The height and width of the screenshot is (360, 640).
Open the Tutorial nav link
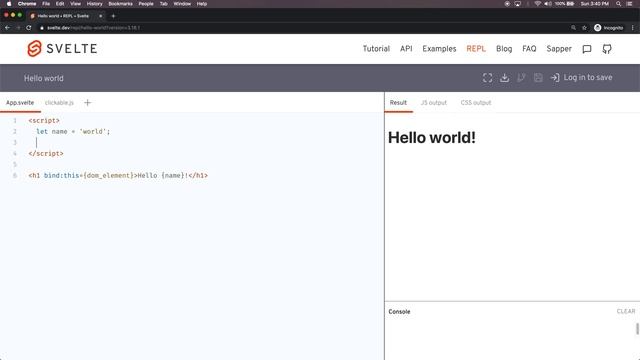pos(376,49)
